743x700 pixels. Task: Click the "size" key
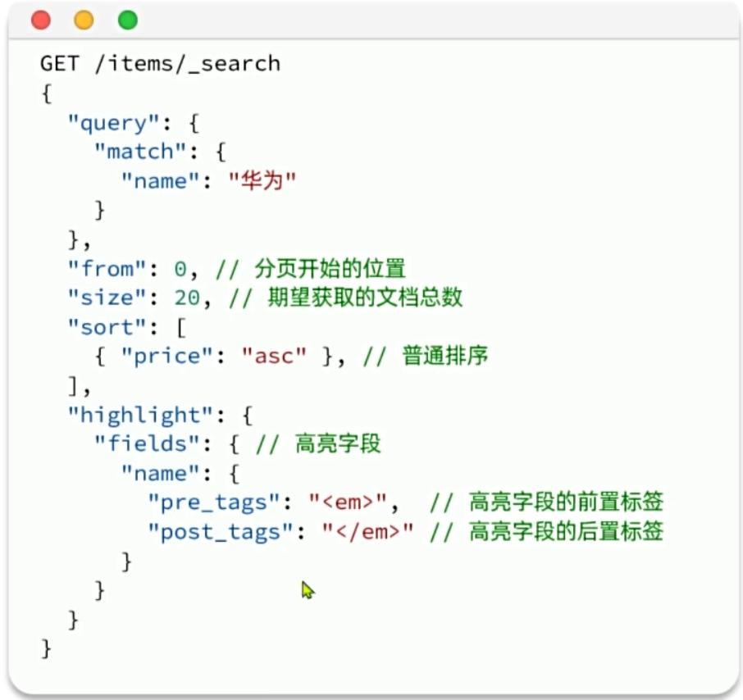(x=107, y=298)
